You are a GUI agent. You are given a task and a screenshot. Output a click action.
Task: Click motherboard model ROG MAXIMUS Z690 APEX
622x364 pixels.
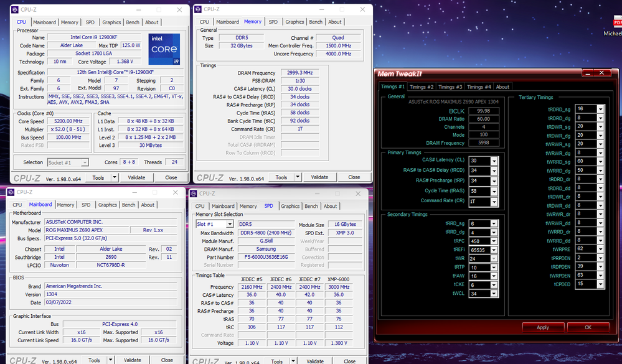[87, 230]
